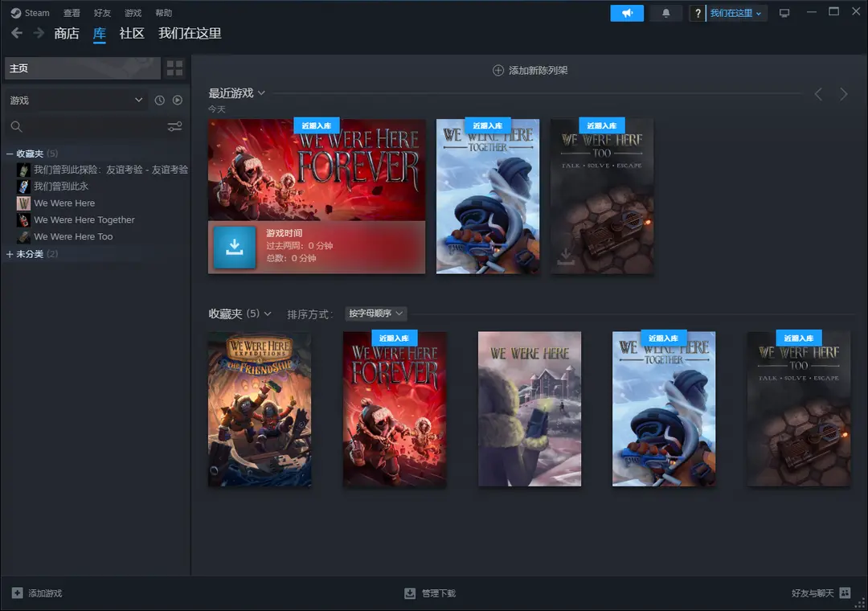This screenshot has width=868, height=611.
Task: Collapse the 收藏夹 category in sidebar
Action: pyautogui.click(x=31, y=154)
